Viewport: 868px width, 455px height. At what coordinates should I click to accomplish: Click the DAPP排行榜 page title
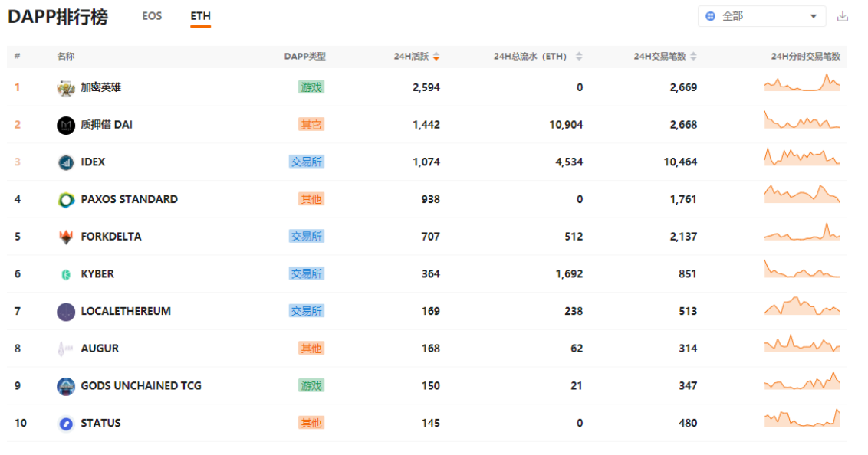coord(58,17)
